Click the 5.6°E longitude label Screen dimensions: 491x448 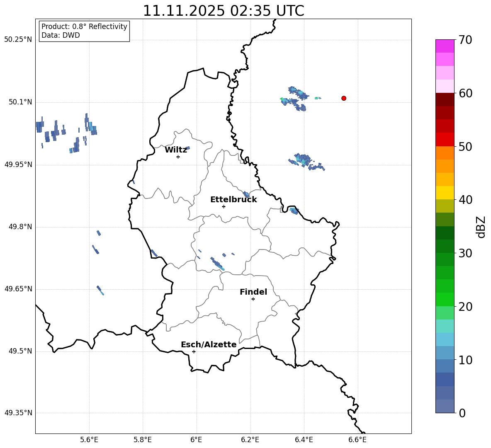coord(89,440)
